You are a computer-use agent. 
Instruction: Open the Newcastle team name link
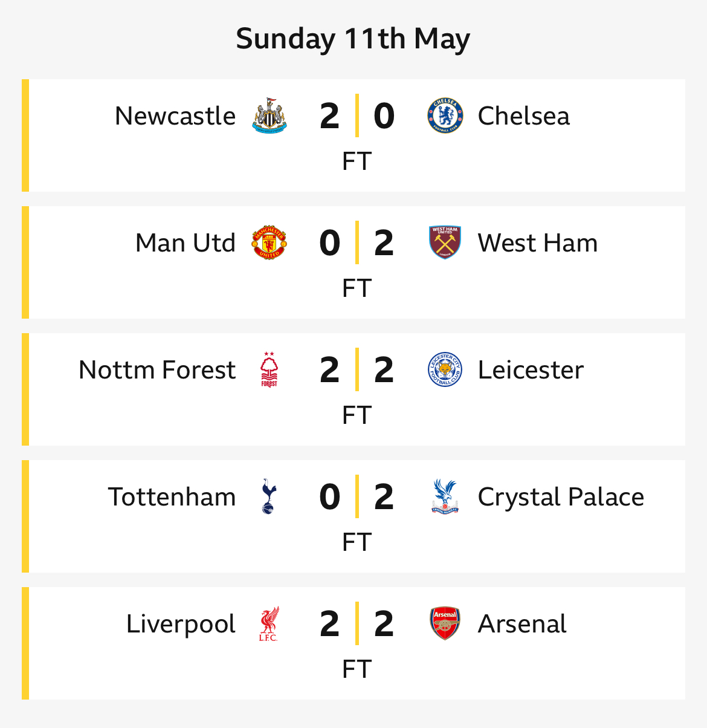click(175, 115)
